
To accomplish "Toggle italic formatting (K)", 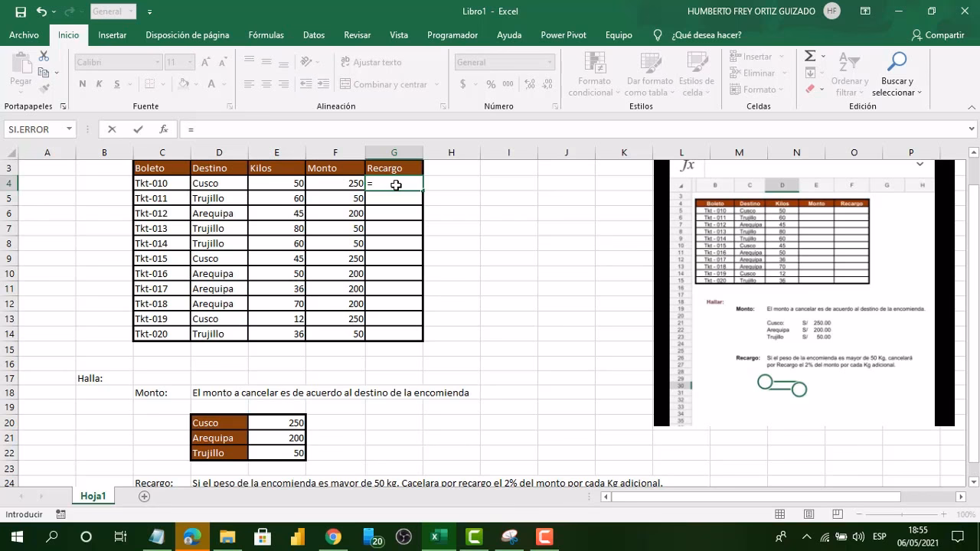I will (100, 84).
